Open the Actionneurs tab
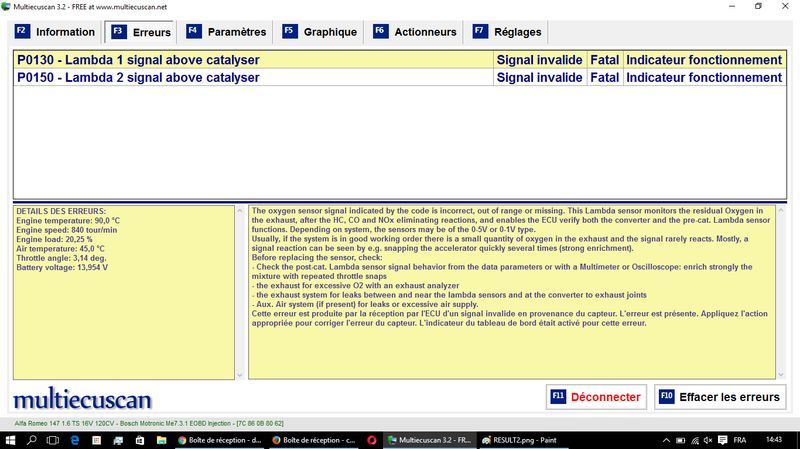Image resolution: width=800 pixels, height=449 pixels. pyautogui.click(x=414, y=32)
